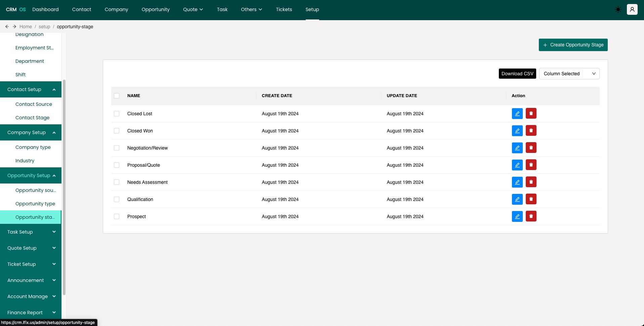644x326 pixels.
Task: Go forward using breadcrumb right arrow
Action: [14, 27]
